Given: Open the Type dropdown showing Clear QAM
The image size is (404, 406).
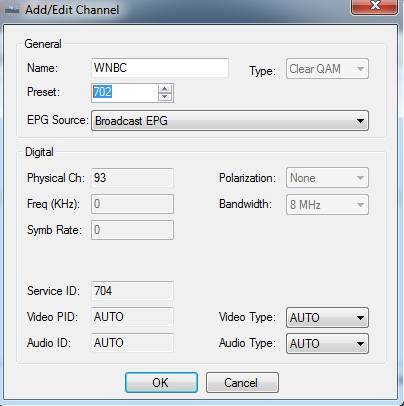Looking at the screenshot, I should (x=327, y=69).
